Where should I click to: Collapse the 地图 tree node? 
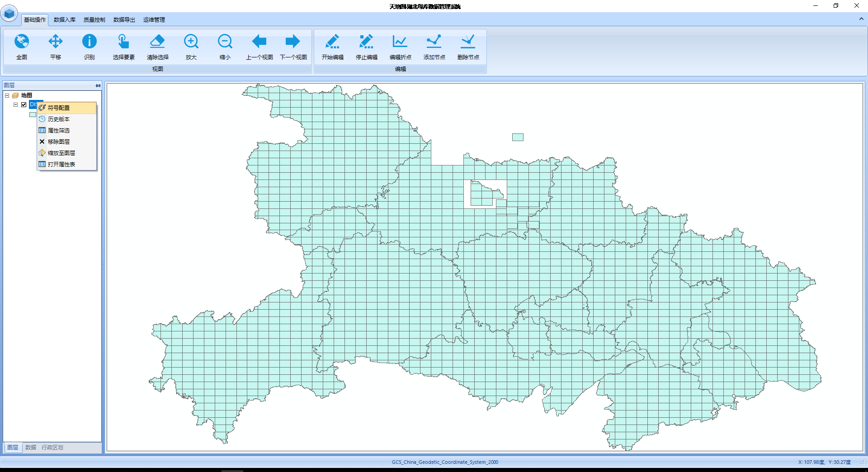[7, 95]
